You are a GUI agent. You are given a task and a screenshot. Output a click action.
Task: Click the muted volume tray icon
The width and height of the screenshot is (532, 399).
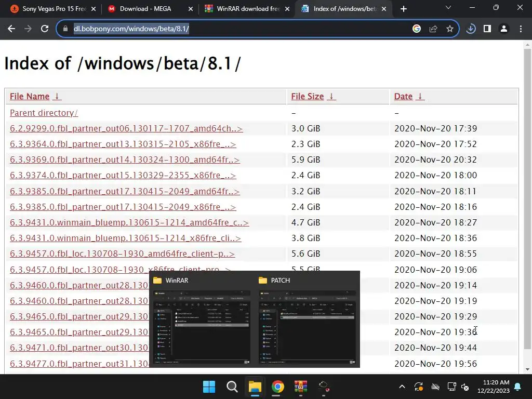click(x=465, y=387)
